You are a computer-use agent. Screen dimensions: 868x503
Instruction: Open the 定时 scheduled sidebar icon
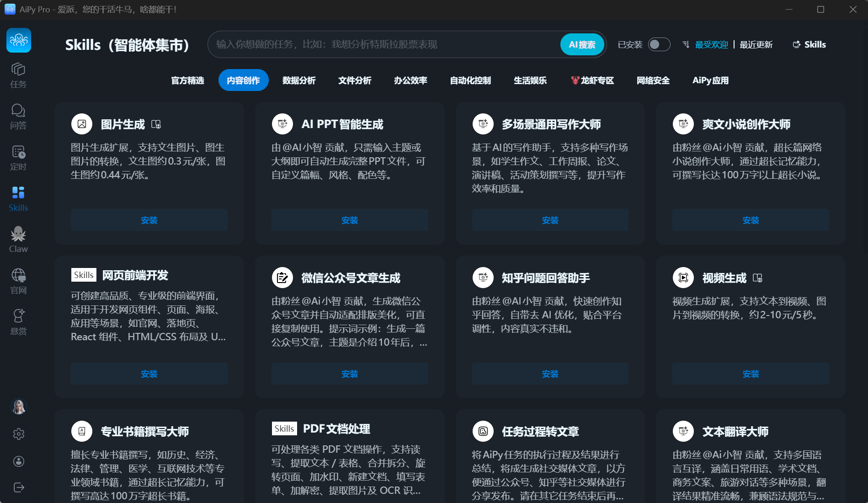point(18,158)
